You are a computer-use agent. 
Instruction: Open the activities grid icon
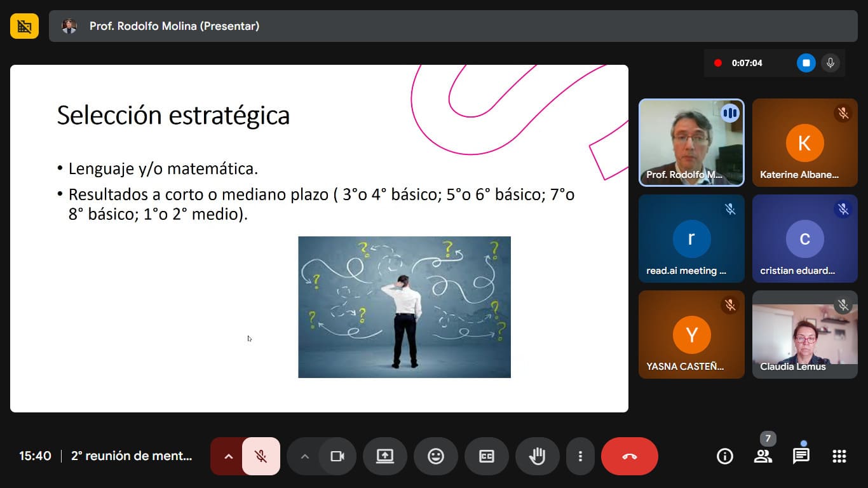click(x=839, y=456)
